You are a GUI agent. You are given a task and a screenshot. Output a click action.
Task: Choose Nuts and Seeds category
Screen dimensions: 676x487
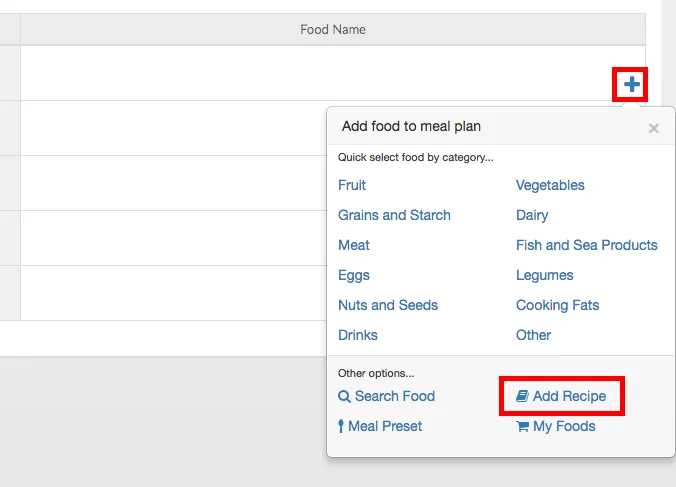pyautogui.click(x=388, y=305)
